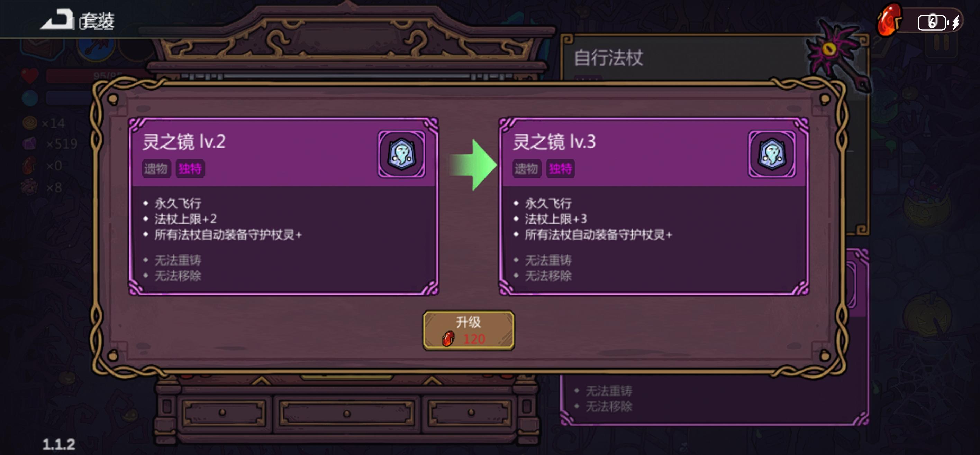980x455 pixels.
Task: Tap the back arrow icon next to 套装
Action: click(x=57, y=19)
